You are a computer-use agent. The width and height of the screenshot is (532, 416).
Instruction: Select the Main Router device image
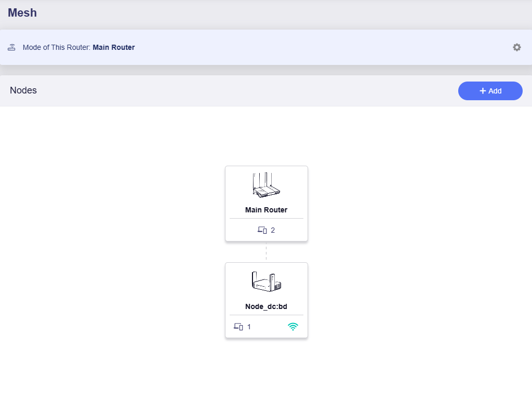click(x=267, y=185)
